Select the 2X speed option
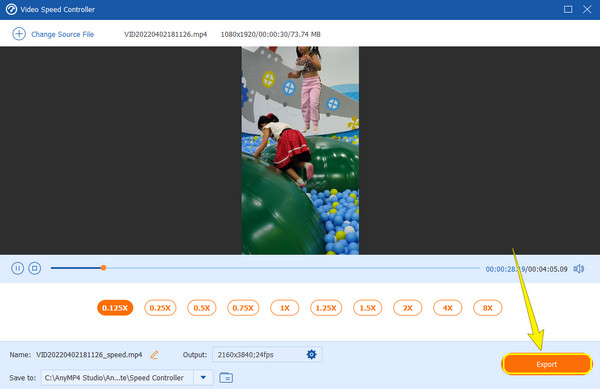Viewport: 600px width, 389px height. click(408, 308)
